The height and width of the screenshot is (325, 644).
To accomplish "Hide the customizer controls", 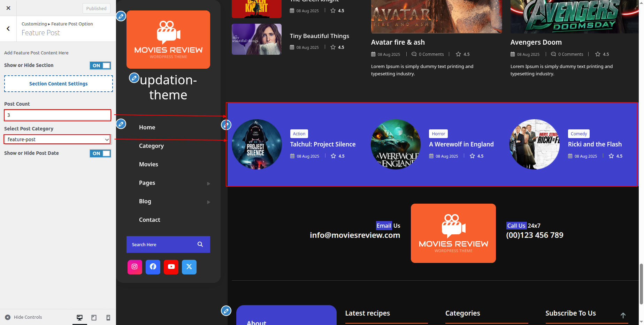I will 24,317.
